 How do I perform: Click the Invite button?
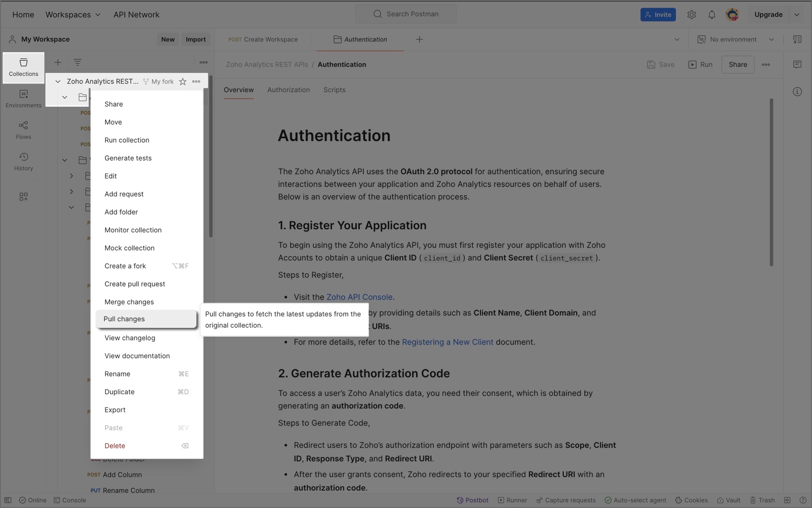pos(658,15)
